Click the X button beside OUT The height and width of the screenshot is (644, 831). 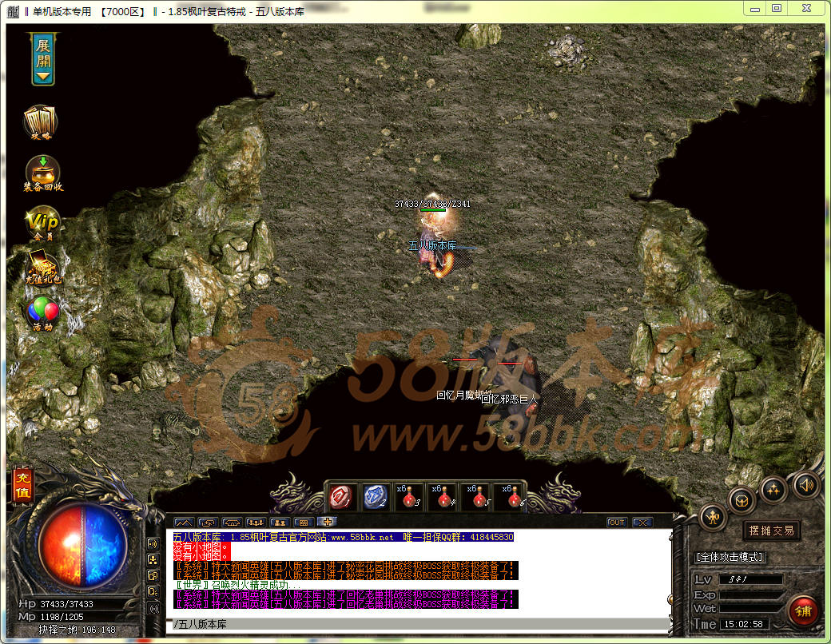(642, 523)
